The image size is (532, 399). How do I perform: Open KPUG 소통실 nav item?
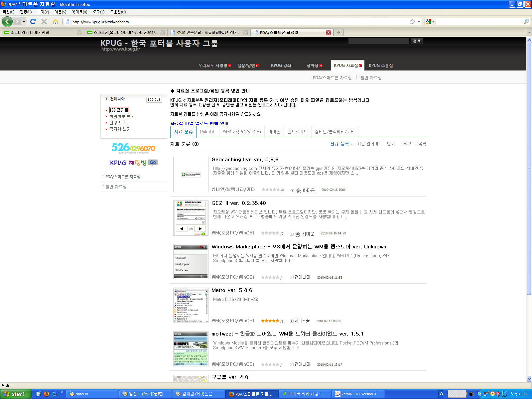point(381,66)
